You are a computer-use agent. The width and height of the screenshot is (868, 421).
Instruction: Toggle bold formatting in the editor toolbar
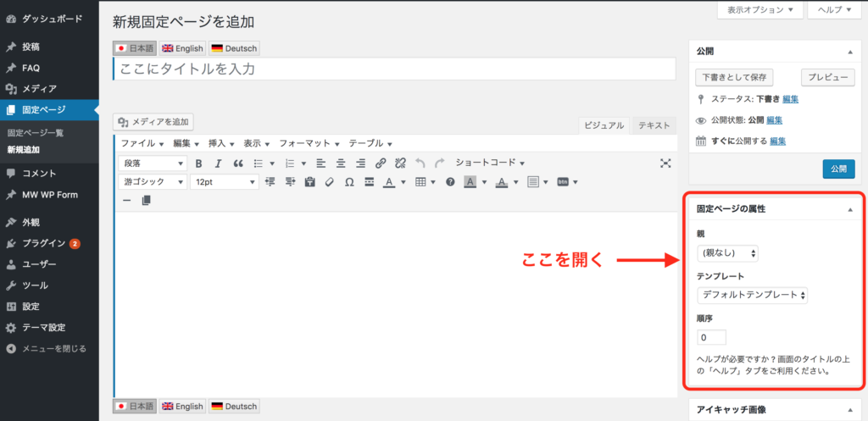199,163
